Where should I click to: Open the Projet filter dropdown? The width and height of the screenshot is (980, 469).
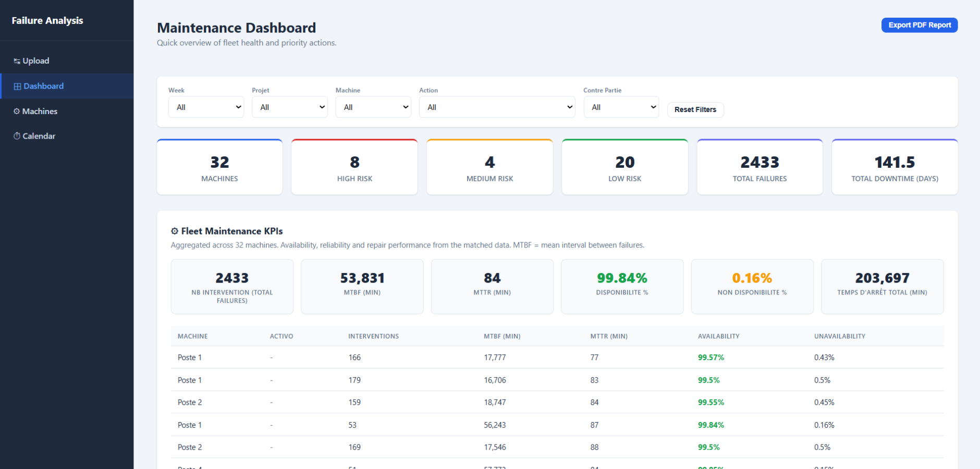tap(290, 107)
